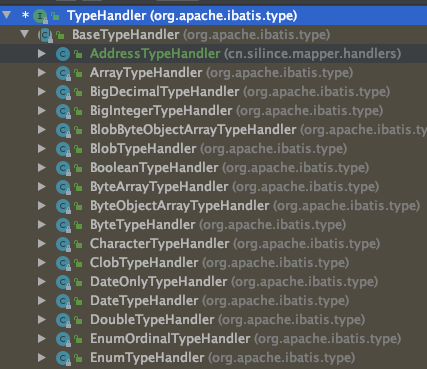Expand the BooleanTypeHandler node
427x369 pixels.
click(x=42, y=167)
